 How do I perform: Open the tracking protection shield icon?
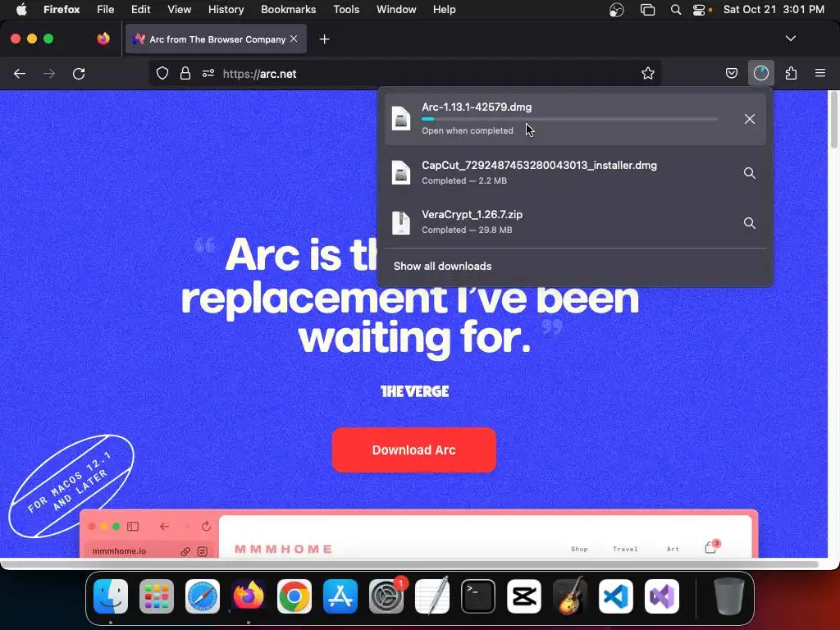162,73
